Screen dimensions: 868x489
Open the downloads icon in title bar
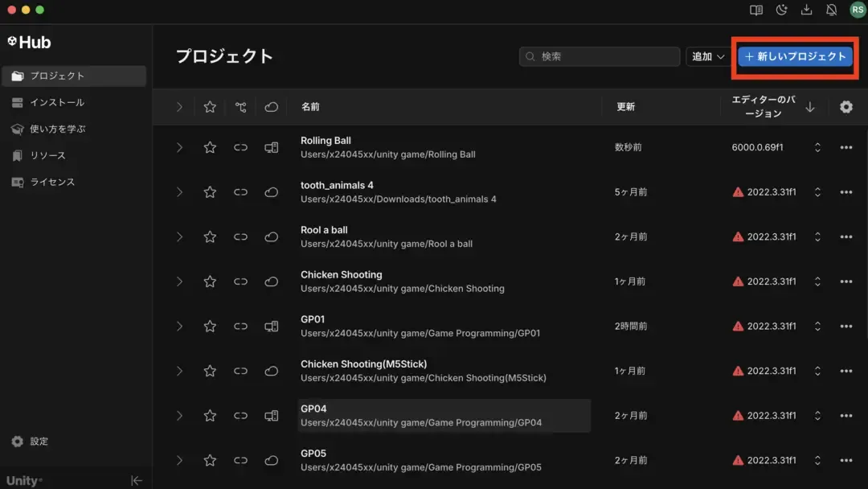point(806,10)
